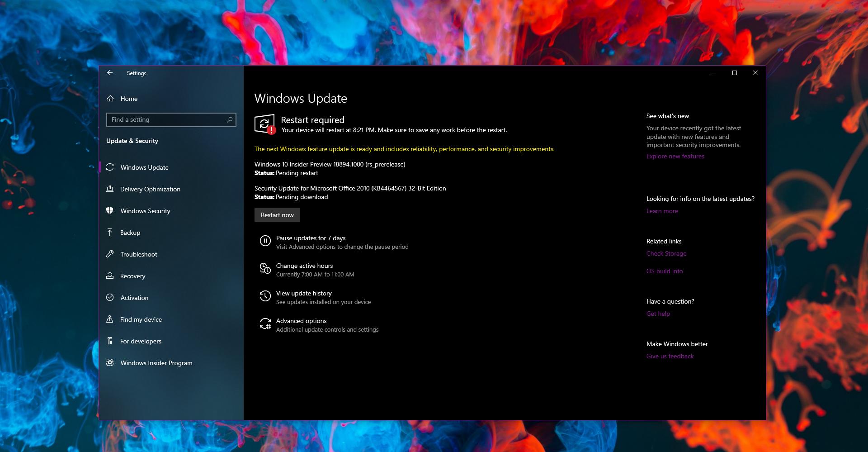Viewport: 868px width, 452px height.
Task: Click the Update & Security heading
Action: (132, 141)
